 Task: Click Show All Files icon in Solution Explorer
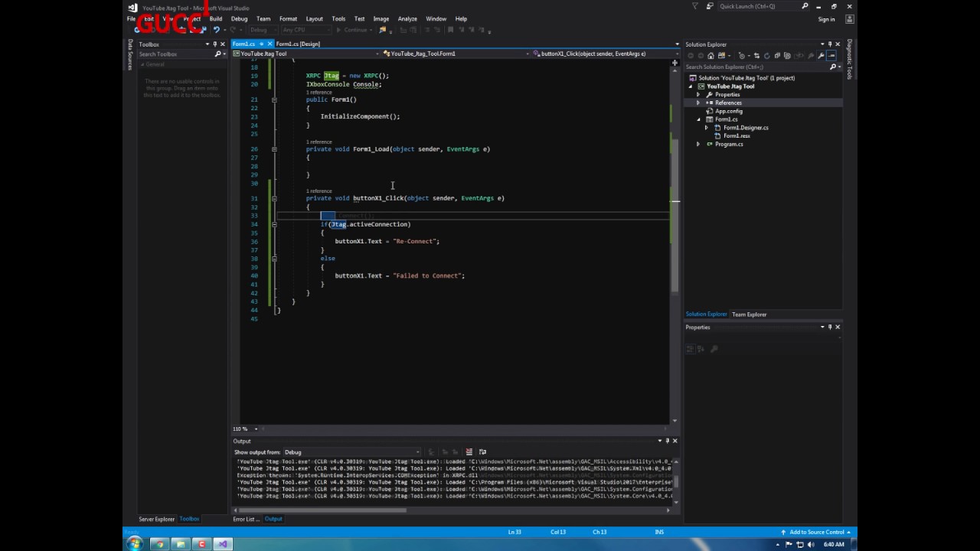point(787,56)
